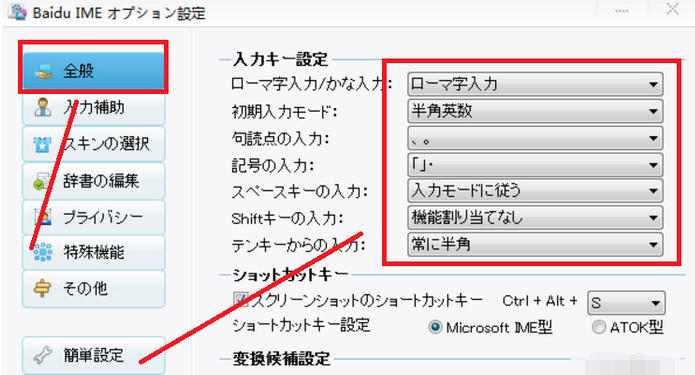The width and height of the screenshot is (695, 375).
Task: Click the 簡単設定 button label
Action: point(94,355)
